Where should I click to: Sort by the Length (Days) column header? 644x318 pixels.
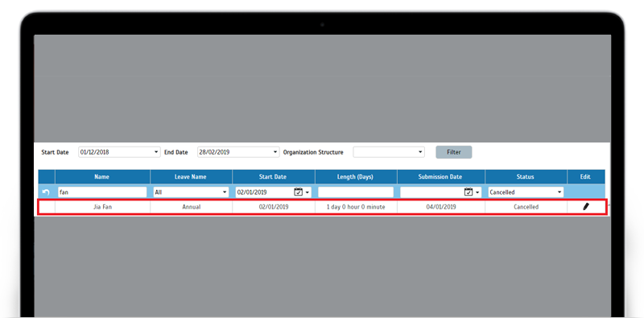click(356, 176)
